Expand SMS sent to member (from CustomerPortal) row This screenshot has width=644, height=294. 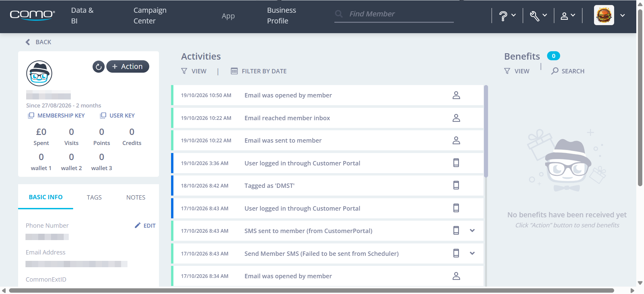472,231
